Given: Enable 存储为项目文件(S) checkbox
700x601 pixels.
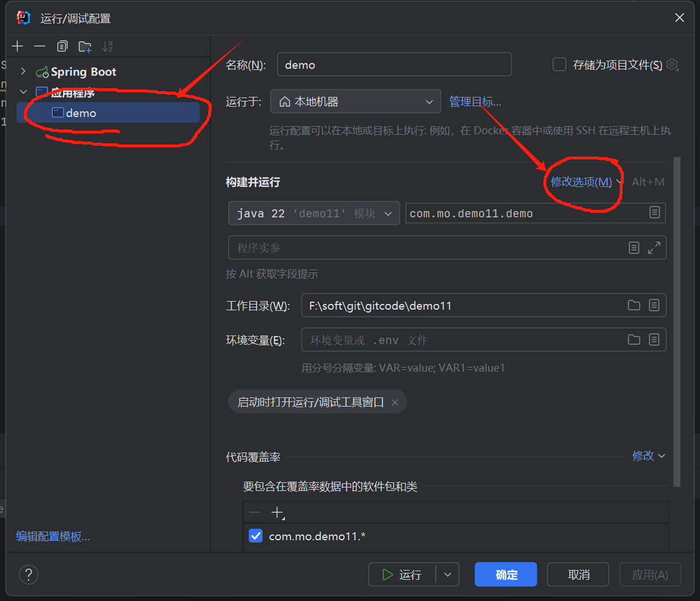Looking at the screenshot, I should 559,64.
